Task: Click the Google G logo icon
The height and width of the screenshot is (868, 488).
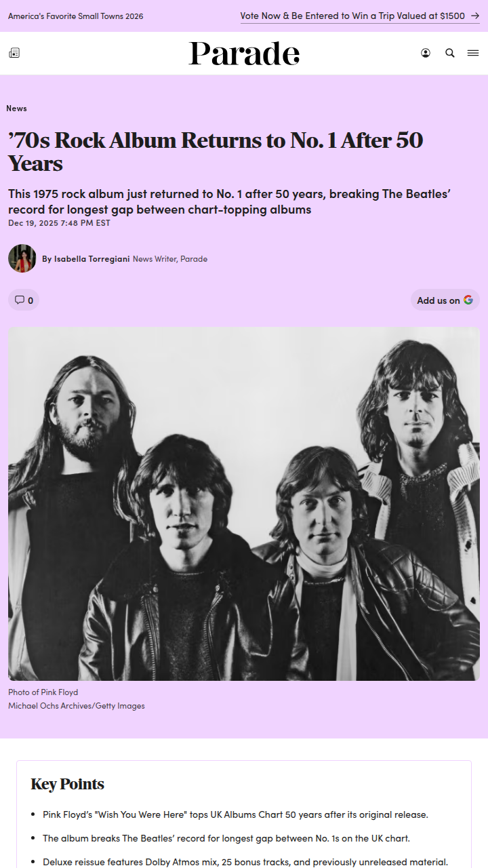Action: click(x=468, y=300)
